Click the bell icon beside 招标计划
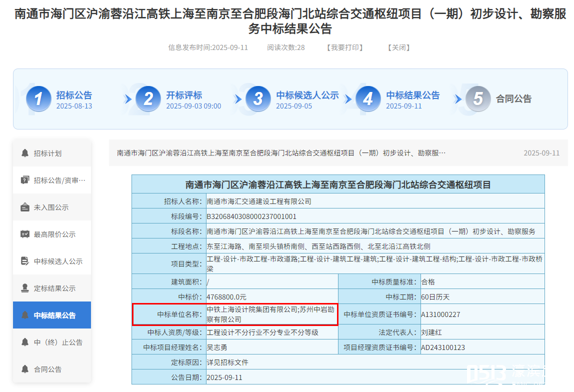This screenshot has height=392, width=574. coord(25,153)
